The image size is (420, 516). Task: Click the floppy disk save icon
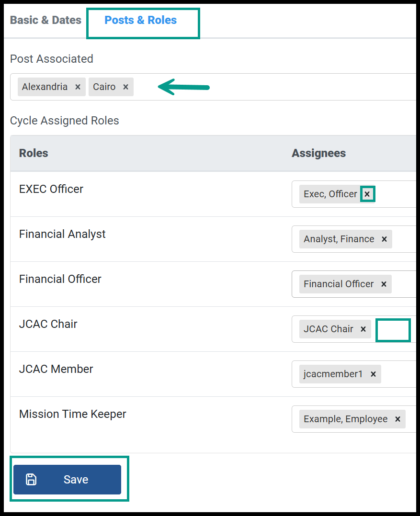pos(31,480)
